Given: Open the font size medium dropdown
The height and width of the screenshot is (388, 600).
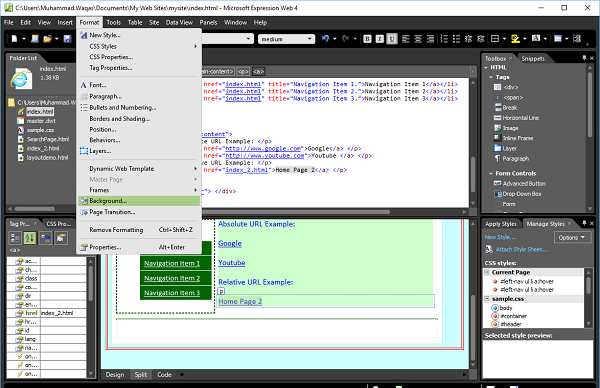Looking at the screenshot, I should 286,39.
